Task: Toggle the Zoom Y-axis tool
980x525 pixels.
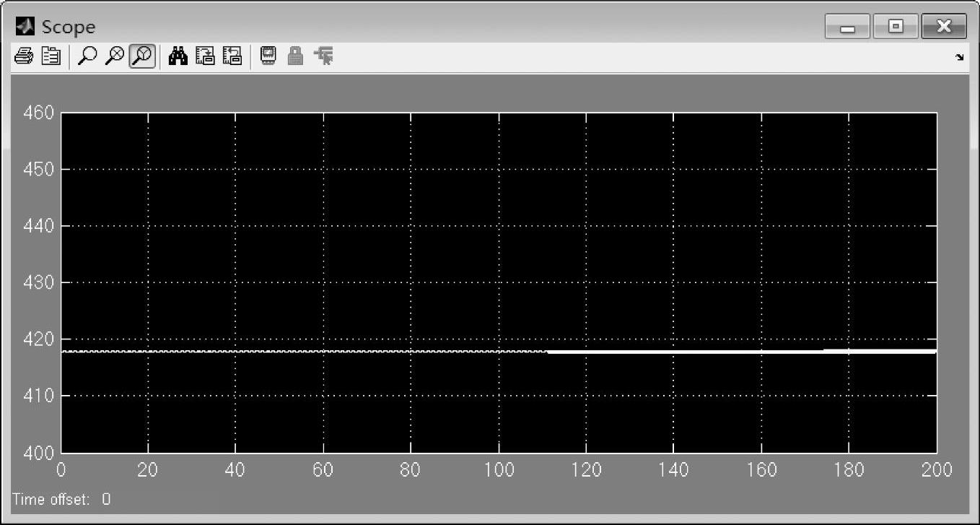Action: point(142,56)
